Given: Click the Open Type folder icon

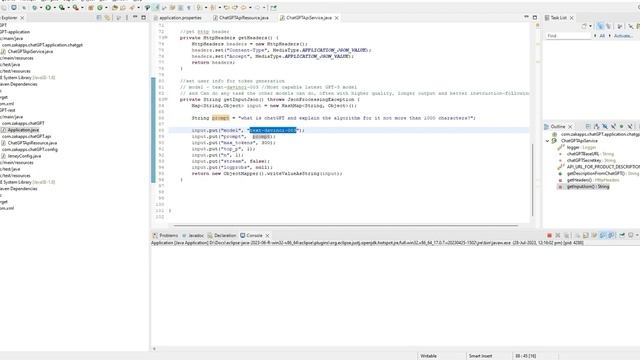Looking at the screenshot, I should pyautogui.click(x=115, y=7).
